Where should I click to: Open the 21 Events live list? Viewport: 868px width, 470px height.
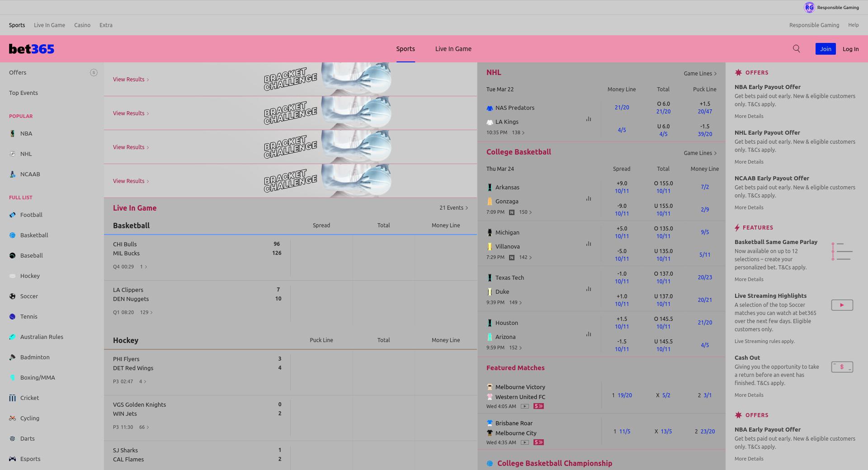pyautogui.click(x=454, y=208)
